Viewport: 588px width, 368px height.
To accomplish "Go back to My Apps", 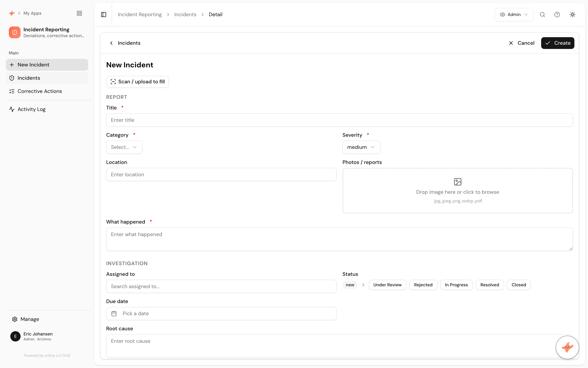I will pos(30,13).
